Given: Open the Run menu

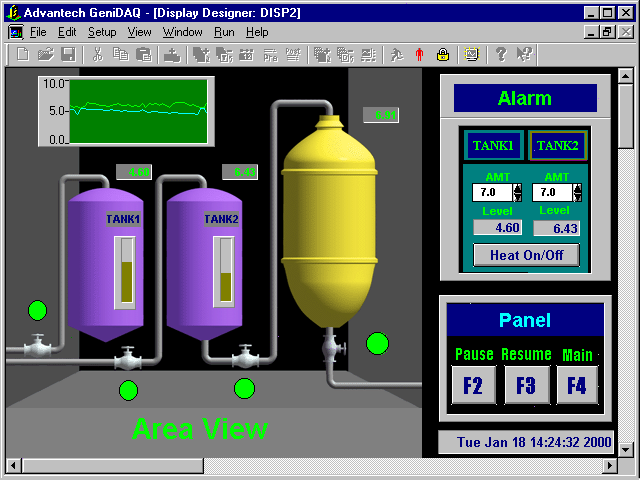Looking at the screenshot, I should click(224, 32).
